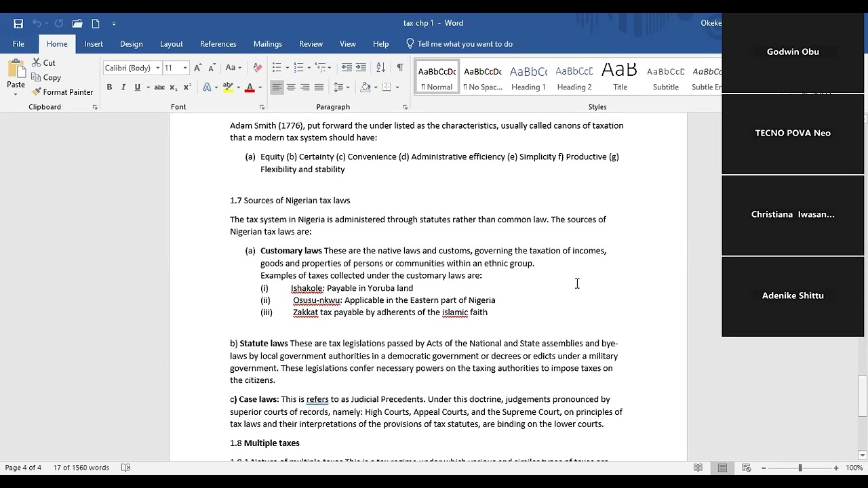
Task: Decrease font size with the Shrink Font icon
Action: click(212, 68)
